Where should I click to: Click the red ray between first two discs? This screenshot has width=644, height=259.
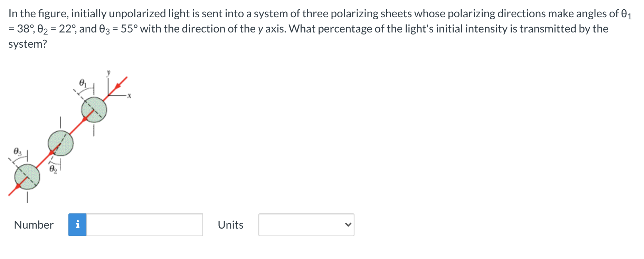click(x=78, y=126)
